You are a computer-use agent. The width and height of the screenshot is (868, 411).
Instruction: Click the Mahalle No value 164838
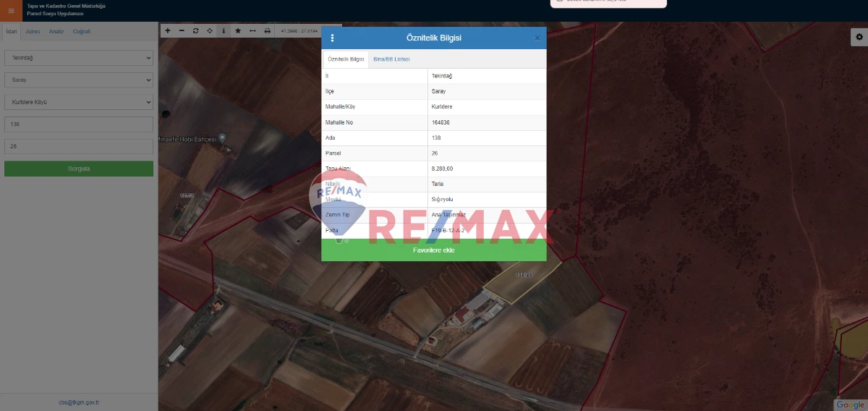pos(487,122)
